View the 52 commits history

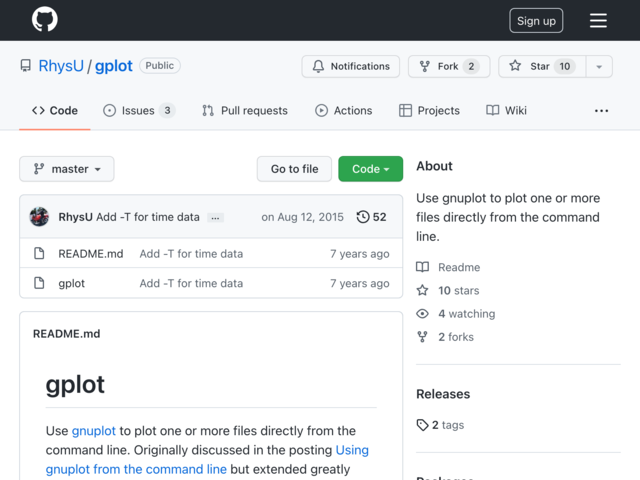[x=371, y=217]
